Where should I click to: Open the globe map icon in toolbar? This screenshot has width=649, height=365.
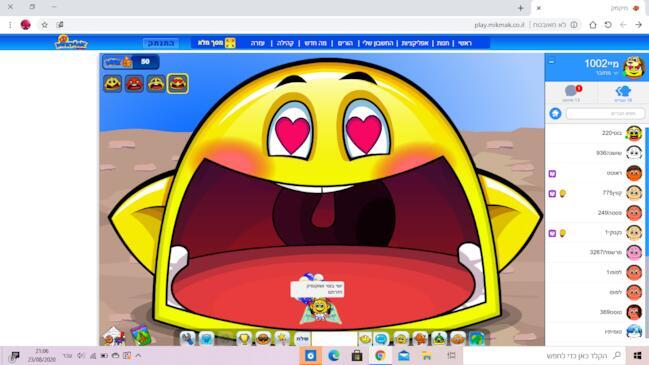point(477,339)
